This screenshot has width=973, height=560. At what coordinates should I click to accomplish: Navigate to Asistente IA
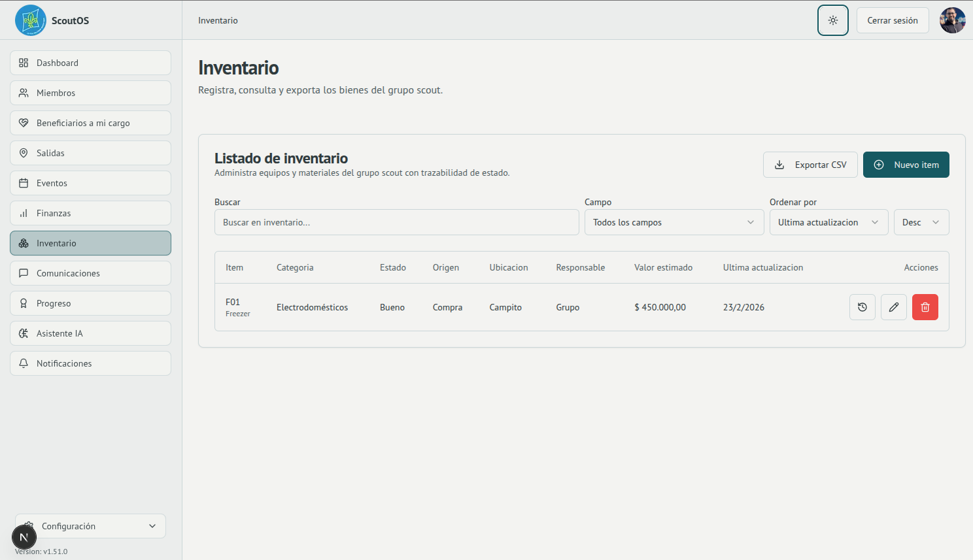(x=90, y=333)
